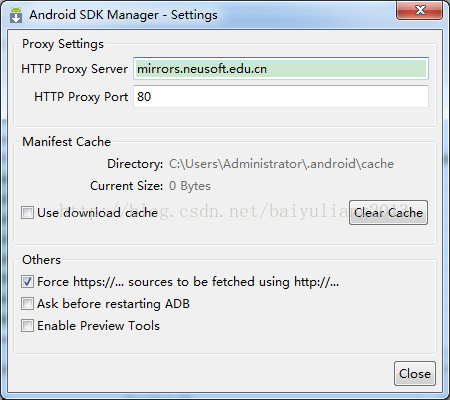Enable the Use download cache checkbox
This screenshot has height=400, width=450.
coord(27,213)
